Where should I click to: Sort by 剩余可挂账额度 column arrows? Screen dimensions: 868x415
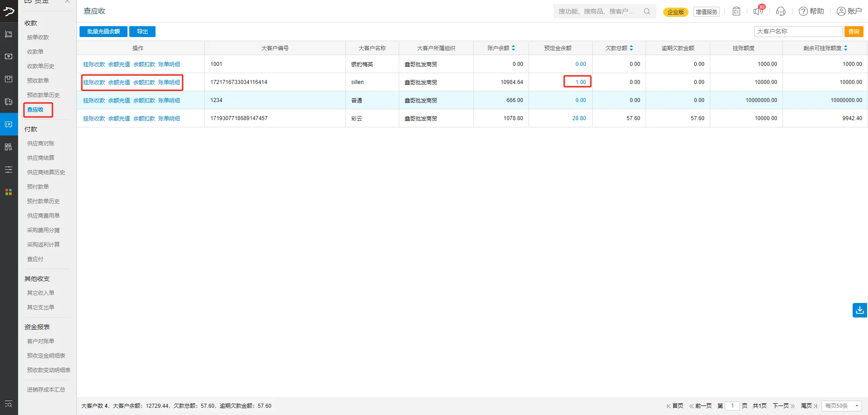click(845, 48)
